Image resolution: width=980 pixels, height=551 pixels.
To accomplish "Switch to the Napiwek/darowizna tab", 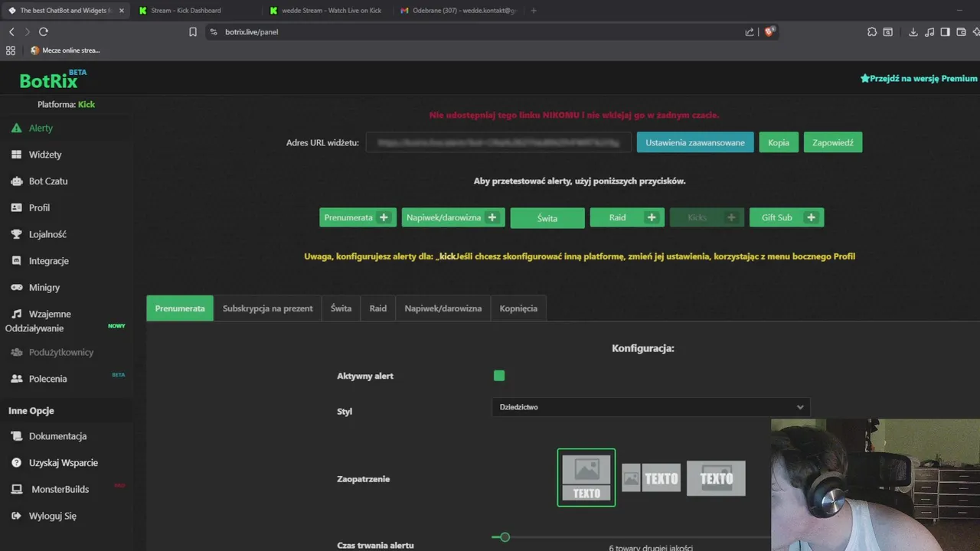I will [x=443, y=308].
